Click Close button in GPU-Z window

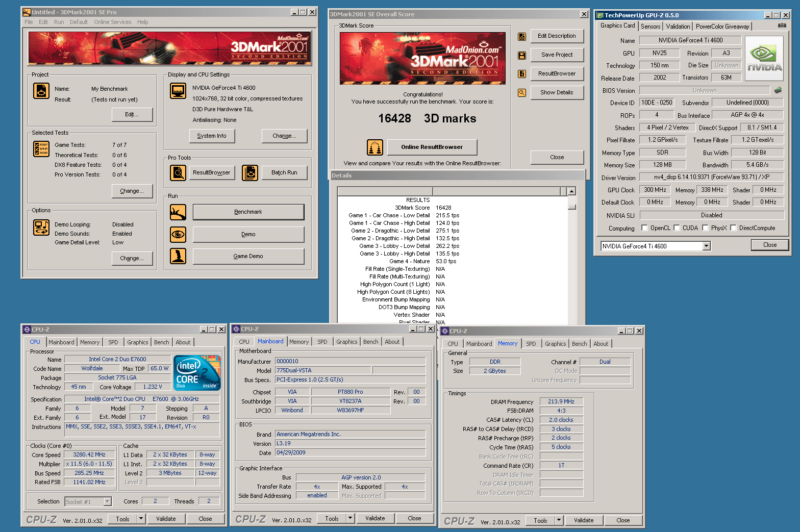pyautogui.click(x=770, y=245)
